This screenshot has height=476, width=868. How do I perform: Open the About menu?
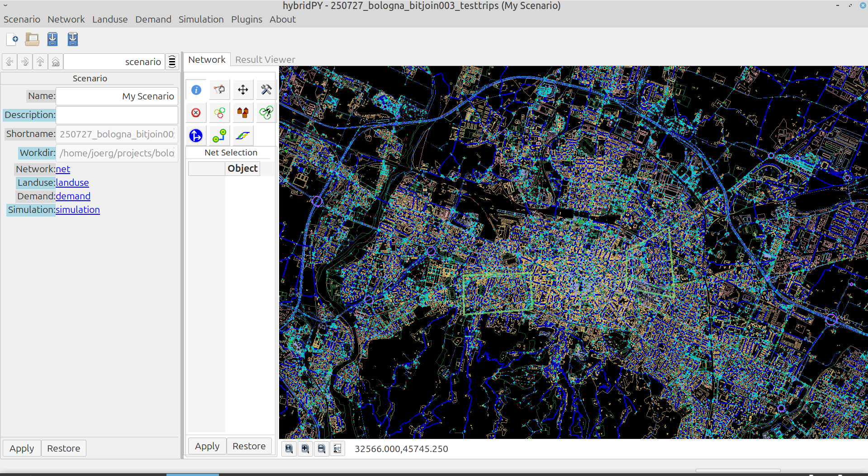[x=283, y=19]
